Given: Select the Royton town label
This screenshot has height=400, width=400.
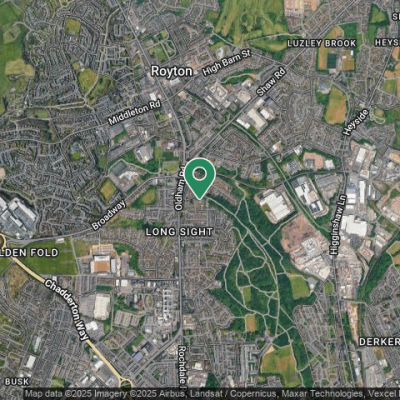Looking at the screenshot, I should 172,71.
